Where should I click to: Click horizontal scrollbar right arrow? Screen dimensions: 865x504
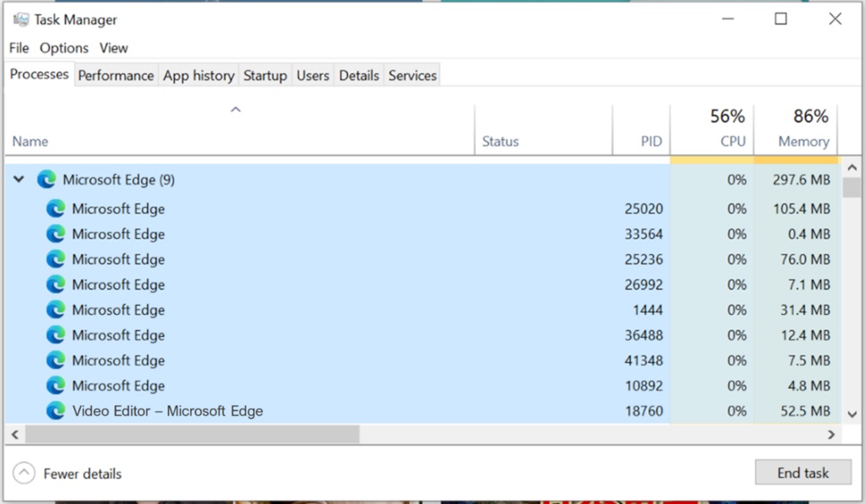831,435
